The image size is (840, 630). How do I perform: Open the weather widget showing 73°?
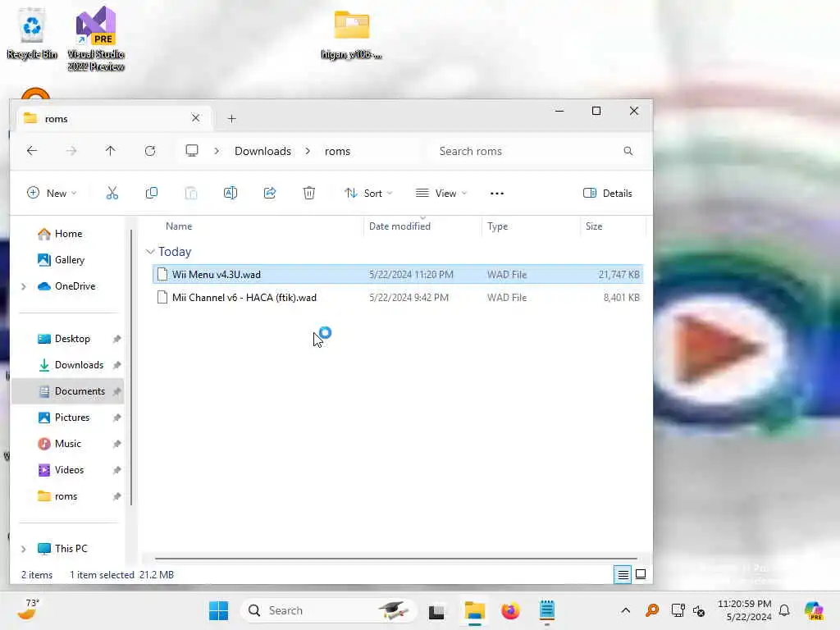(x=29, y=609)
